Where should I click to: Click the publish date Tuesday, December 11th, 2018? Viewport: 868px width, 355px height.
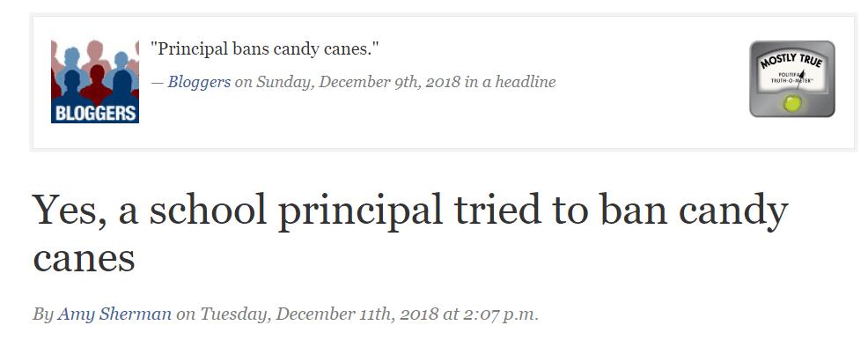[x=320, y=314]
